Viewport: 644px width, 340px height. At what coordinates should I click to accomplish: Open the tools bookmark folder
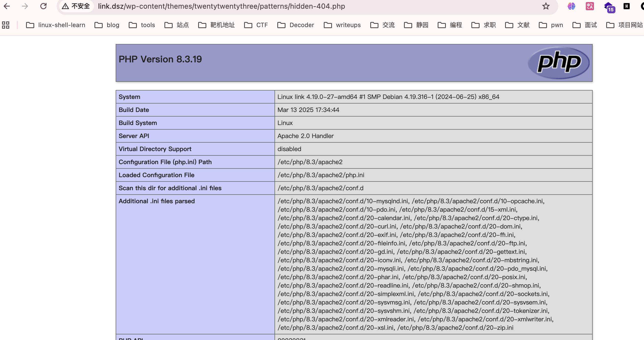point(142,25)
